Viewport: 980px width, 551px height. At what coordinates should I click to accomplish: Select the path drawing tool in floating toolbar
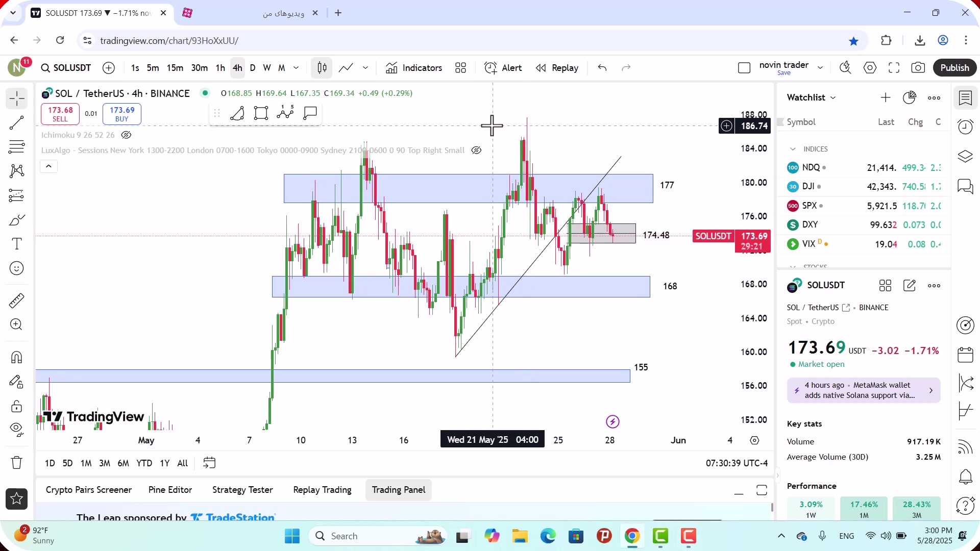pyautogui.click(x=237, y=113)
